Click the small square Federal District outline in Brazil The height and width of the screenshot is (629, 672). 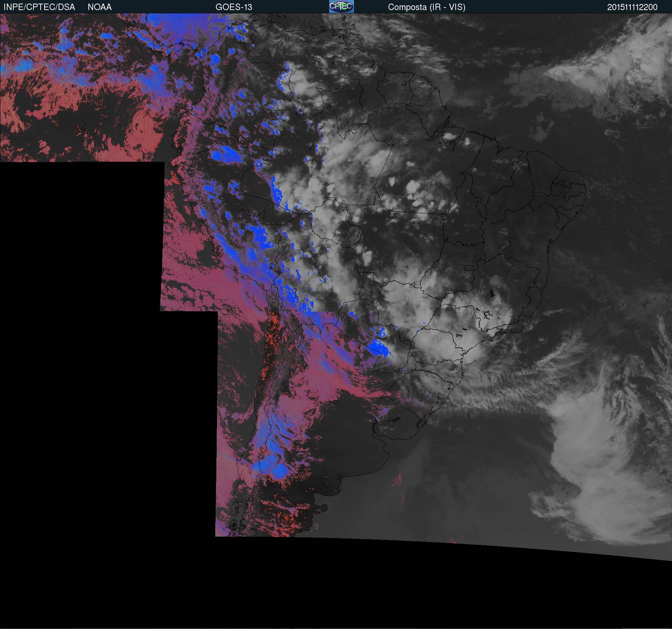(x=469, y=267)
